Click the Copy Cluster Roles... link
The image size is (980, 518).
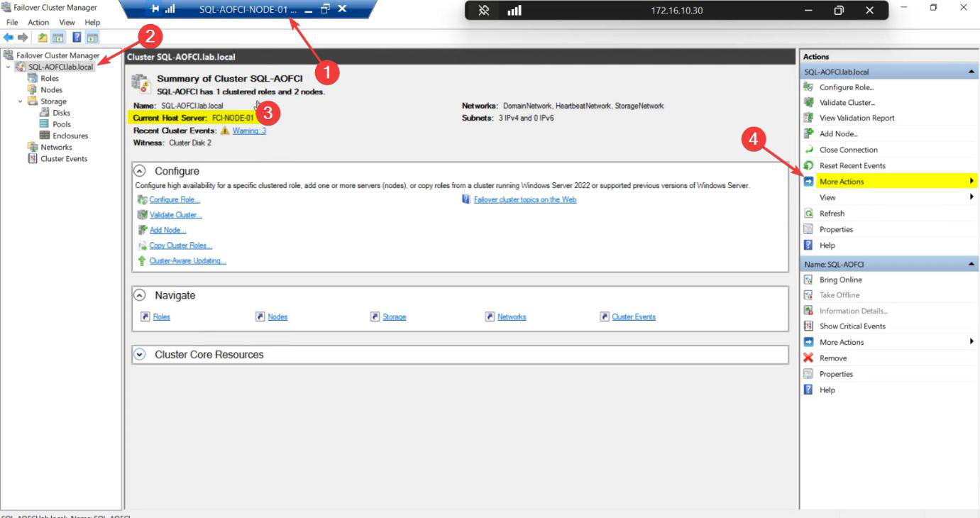181,246
